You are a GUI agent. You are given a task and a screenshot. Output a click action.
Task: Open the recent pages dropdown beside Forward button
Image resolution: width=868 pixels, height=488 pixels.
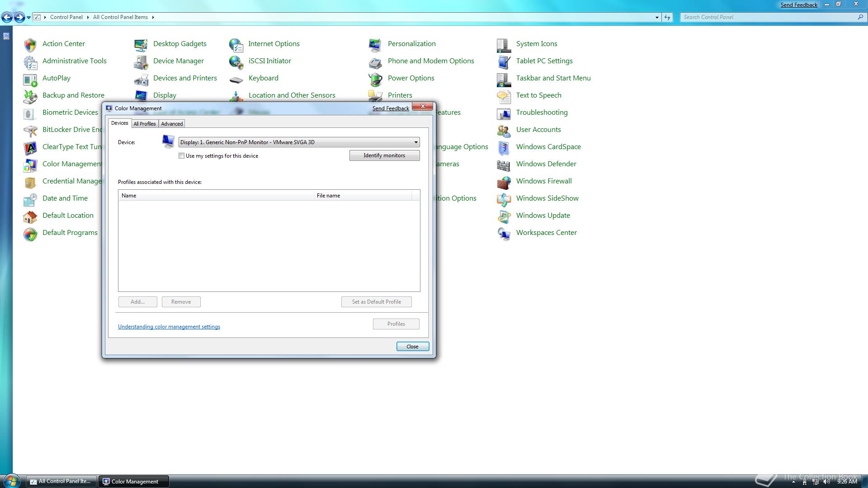click(28, 17)
